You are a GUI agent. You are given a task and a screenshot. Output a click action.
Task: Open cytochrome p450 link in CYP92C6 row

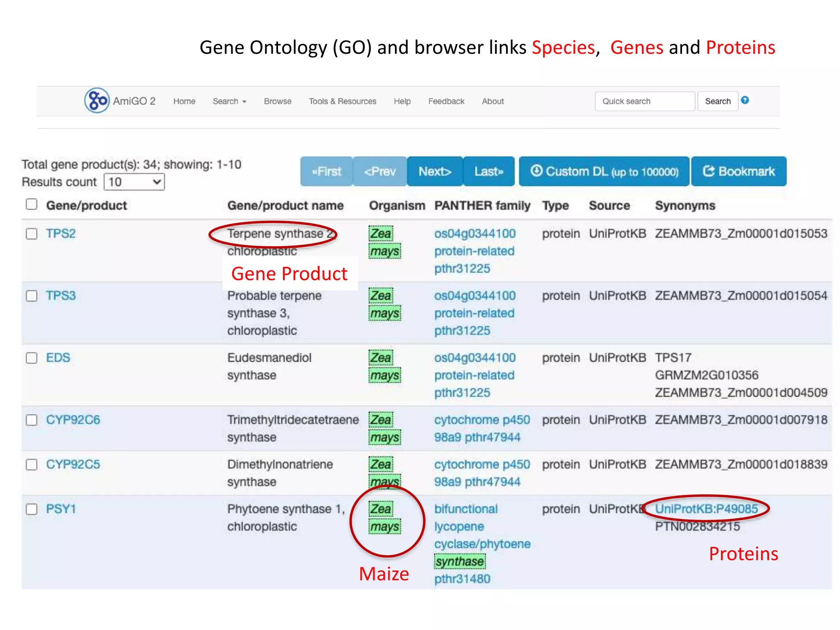click(x=482, y=429)
